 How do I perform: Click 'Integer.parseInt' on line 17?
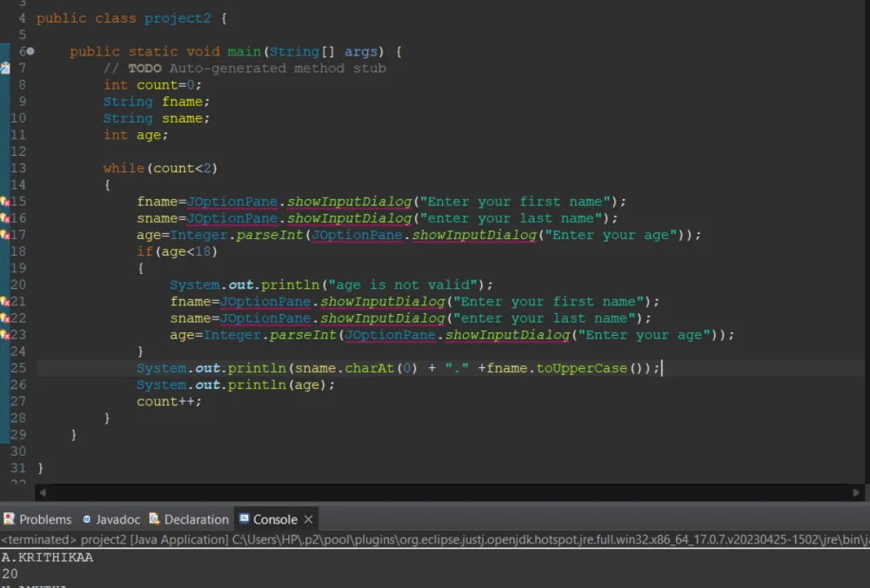click(237, 235)
